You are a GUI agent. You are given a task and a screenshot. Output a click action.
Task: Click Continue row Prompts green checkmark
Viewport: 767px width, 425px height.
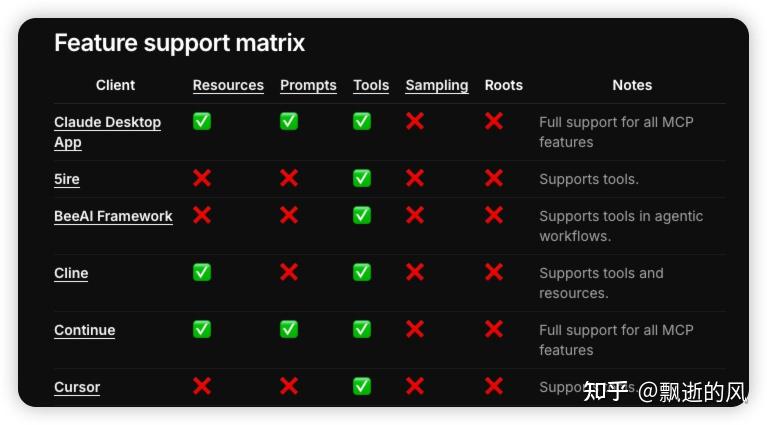[x=289, y=329]
